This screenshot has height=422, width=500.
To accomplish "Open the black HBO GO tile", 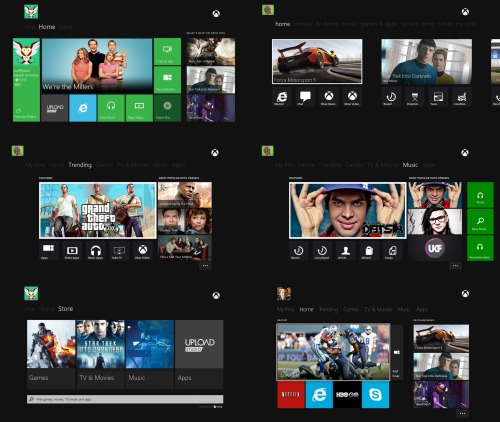I will pos(347,395).
